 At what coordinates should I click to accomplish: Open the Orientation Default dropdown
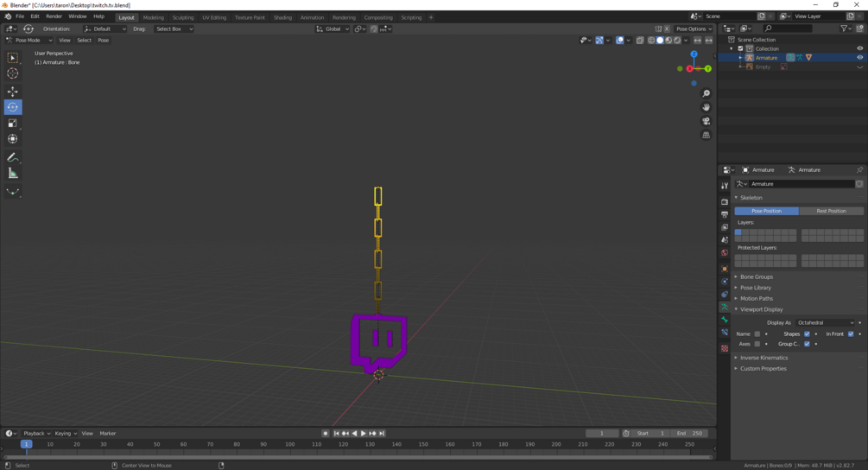[x=105, y=29]
